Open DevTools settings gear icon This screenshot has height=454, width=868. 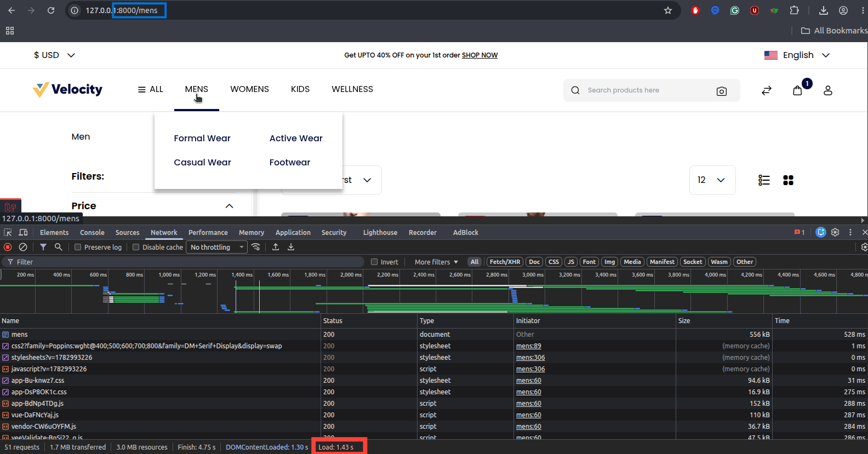tap(835, 232)
